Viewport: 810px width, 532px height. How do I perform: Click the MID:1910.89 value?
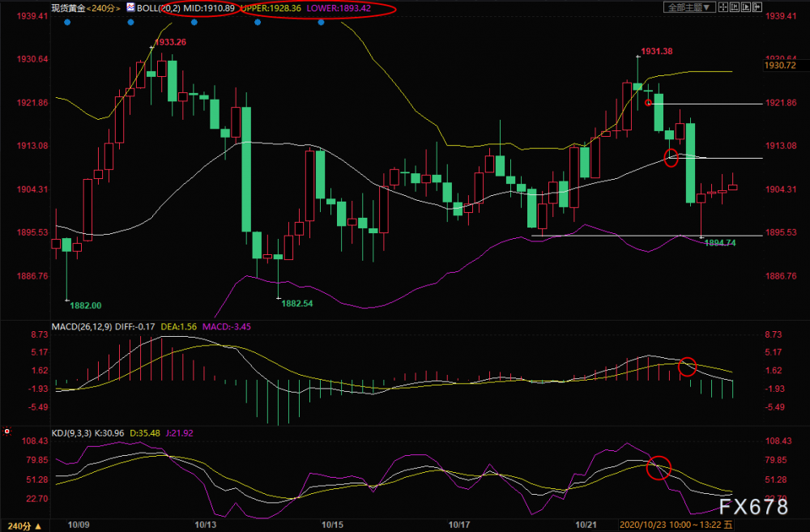[209, 8]
